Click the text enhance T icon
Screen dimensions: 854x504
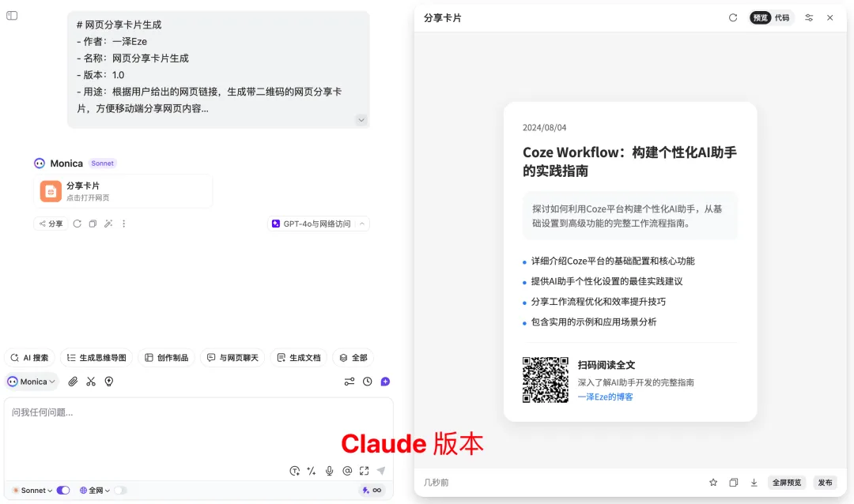click(x=295, y=471)
